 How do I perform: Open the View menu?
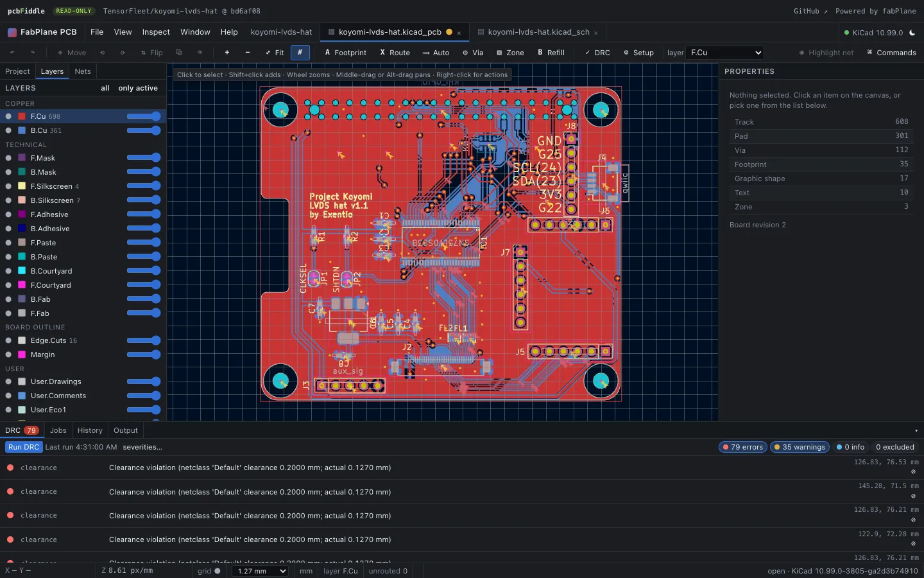pyautogui.click(x=123, y=32)
